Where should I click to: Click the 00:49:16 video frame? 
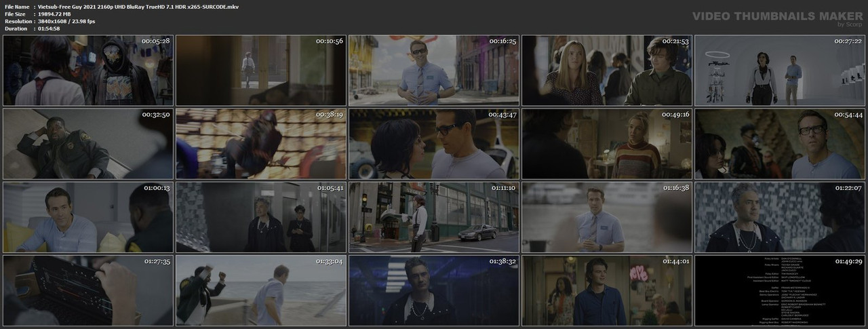607,144
